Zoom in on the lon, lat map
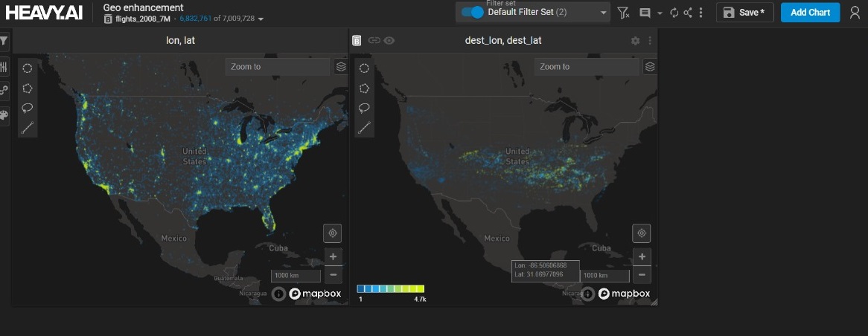The image size is (868, 336). point(333,256)
